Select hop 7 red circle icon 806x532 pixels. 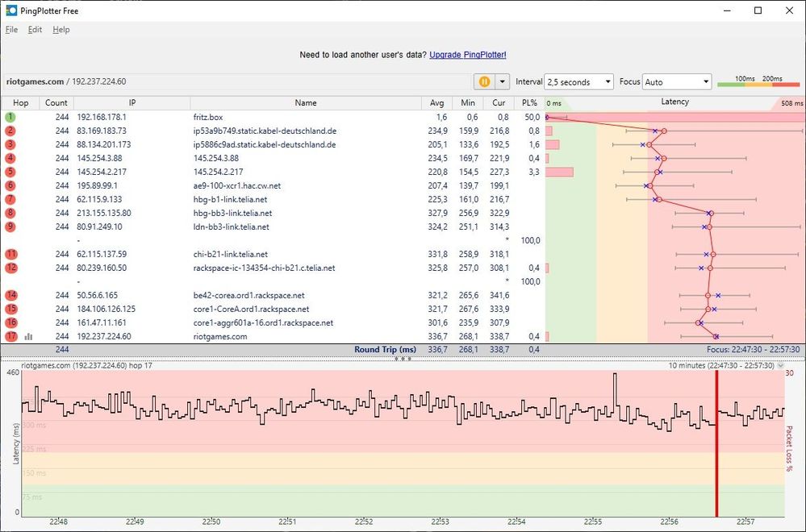click(10, 199)
